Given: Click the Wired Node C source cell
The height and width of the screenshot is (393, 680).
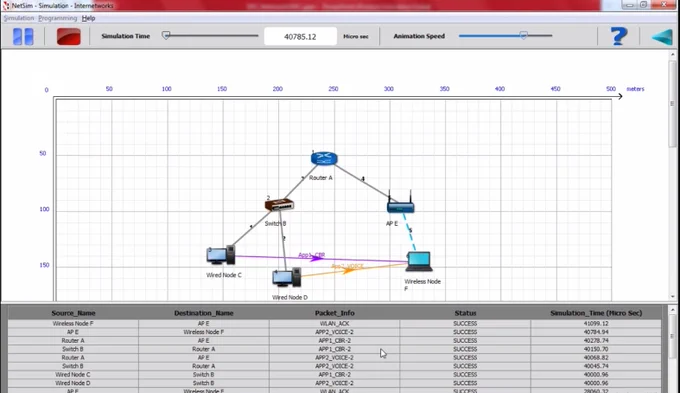Looking at the screenshot, I should 73,375.
